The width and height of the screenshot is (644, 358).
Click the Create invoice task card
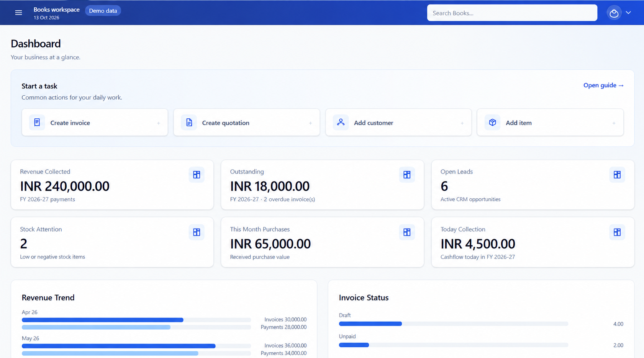pos(95,123)
